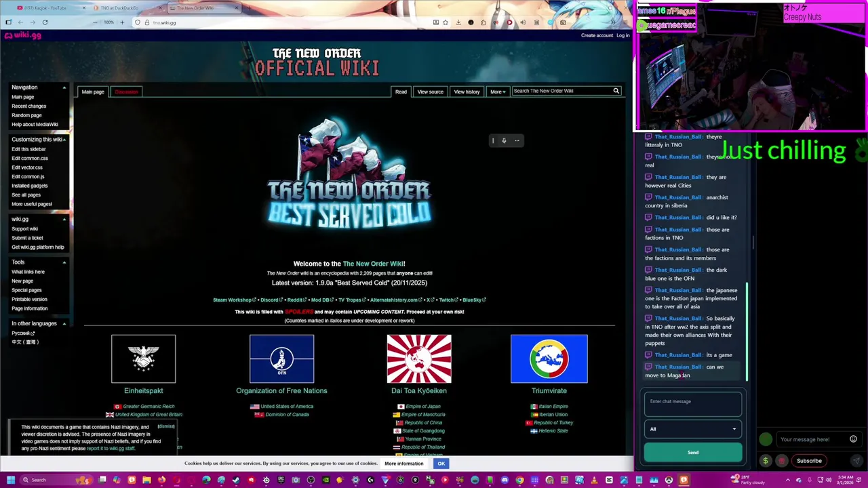Click the zoom in plus icon
This screenshot has width=868, height=488.
point(122,22)
